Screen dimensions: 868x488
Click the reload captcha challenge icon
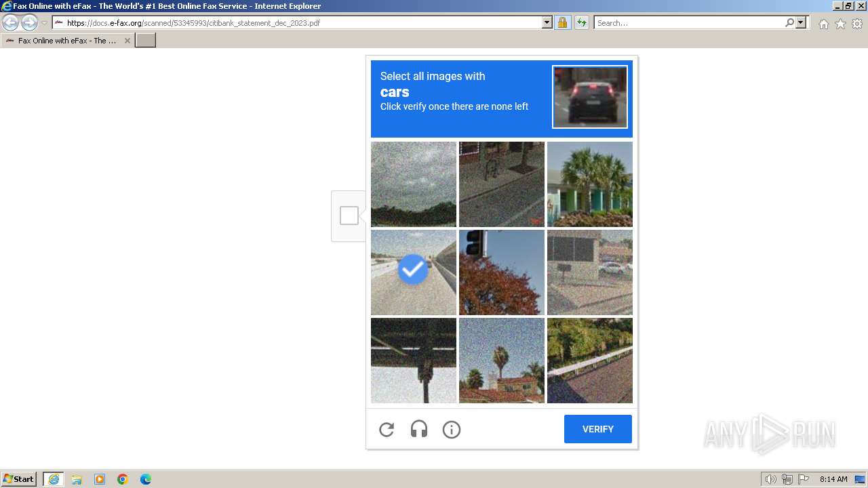point(387,430)
